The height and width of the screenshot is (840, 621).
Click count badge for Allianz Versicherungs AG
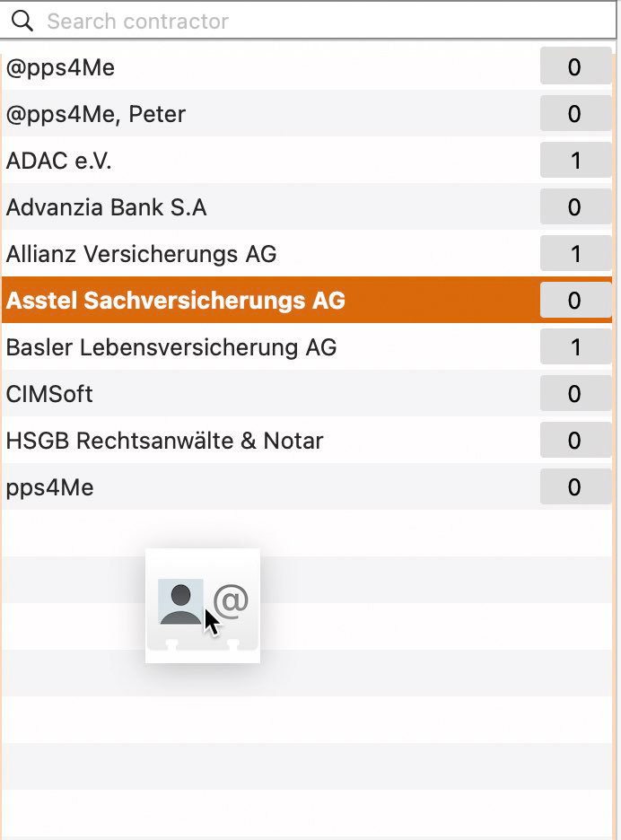pyautogui.click(x=575, y=253)
